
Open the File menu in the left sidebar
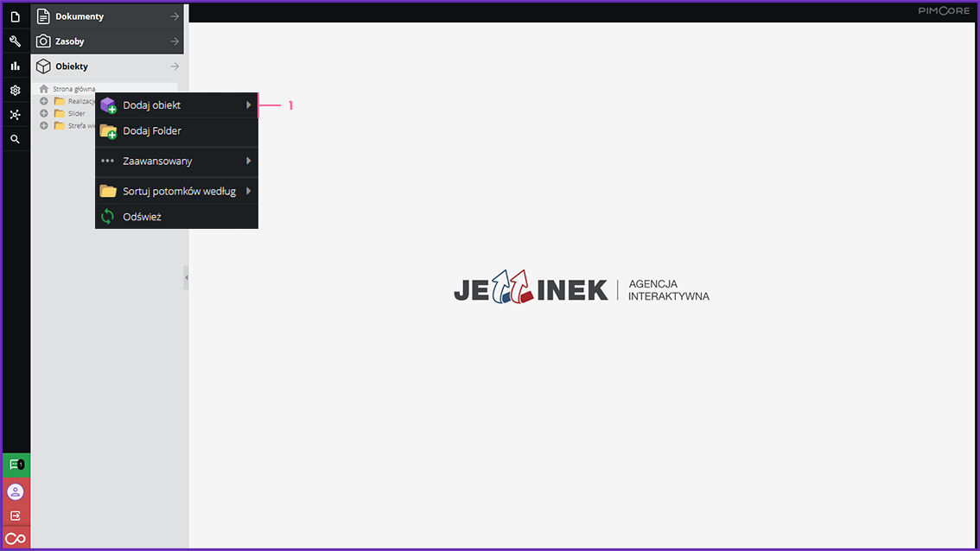(x=16, y=17)
